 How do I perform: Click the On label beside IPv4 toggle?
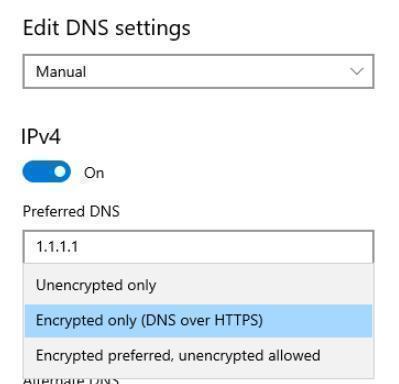coord(94,173)
